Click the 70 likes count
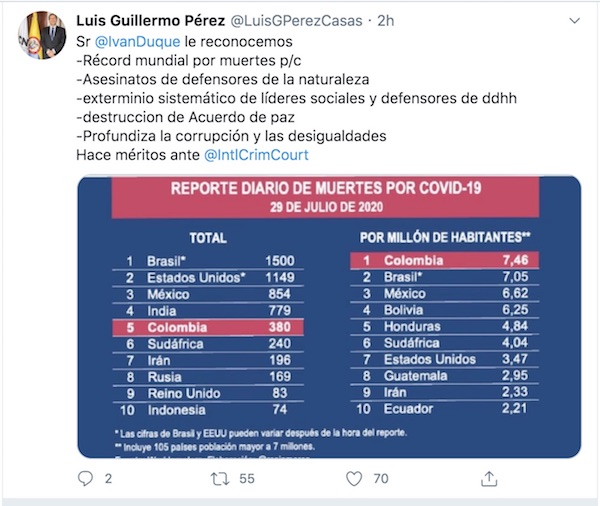 pyautogui.click(x=380, y=480)
